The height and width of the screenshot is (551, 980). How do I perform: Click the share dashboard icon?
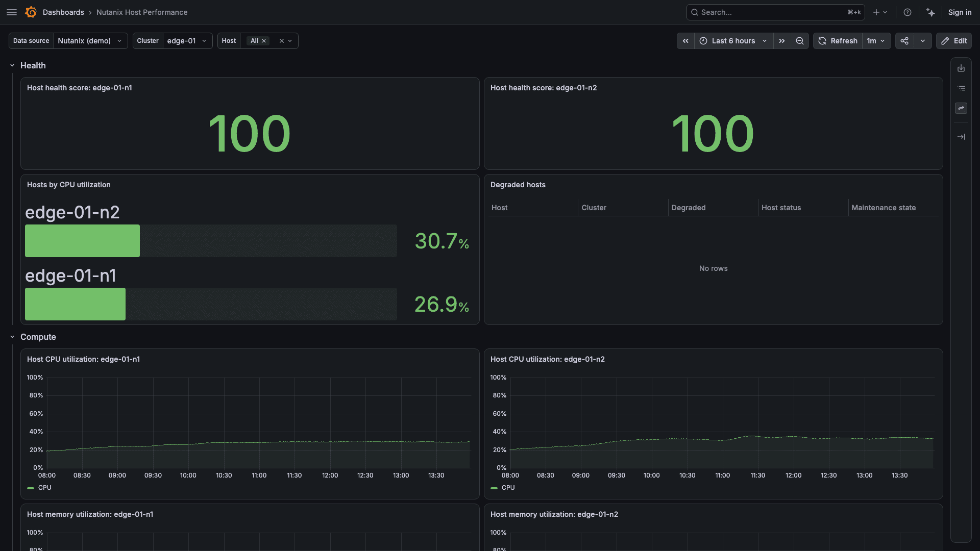(904, 41)
